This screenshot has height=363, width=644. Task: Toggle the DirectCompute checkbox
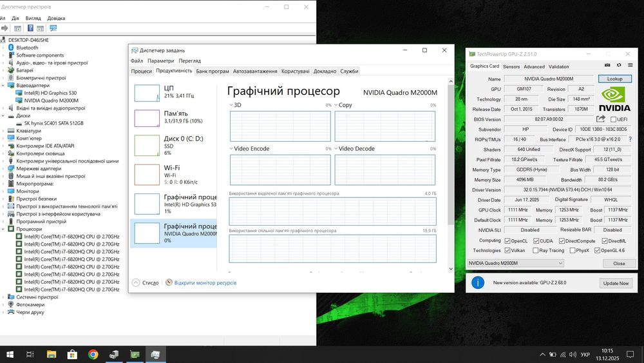click(x=562, y=241)
